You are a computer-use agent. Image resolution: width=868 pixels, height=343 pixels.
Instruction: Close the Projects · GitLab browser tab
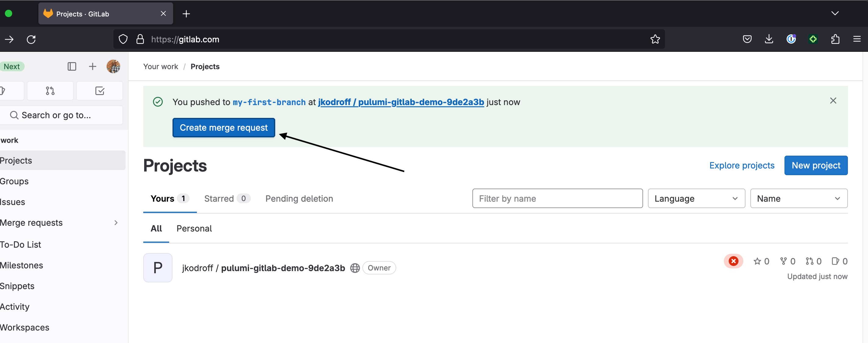163,13
